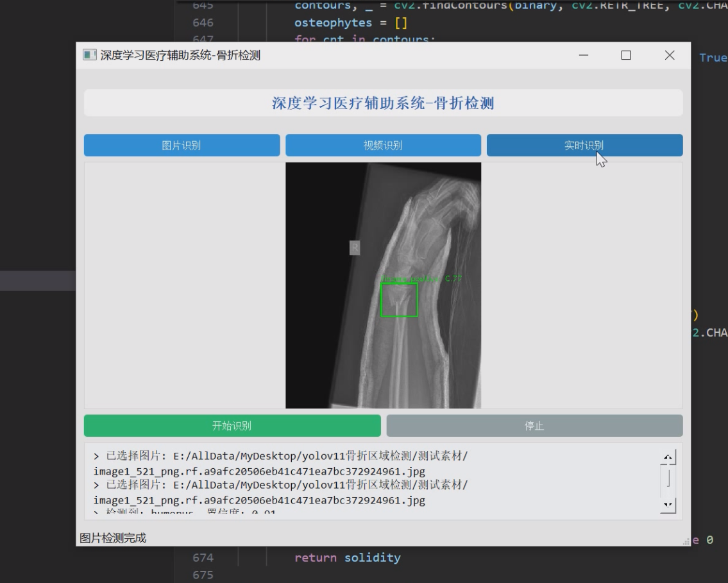Viewport: 728px width, 583px height.
Task: Switch to 图片识别 mode
Action: pos(182,146)
